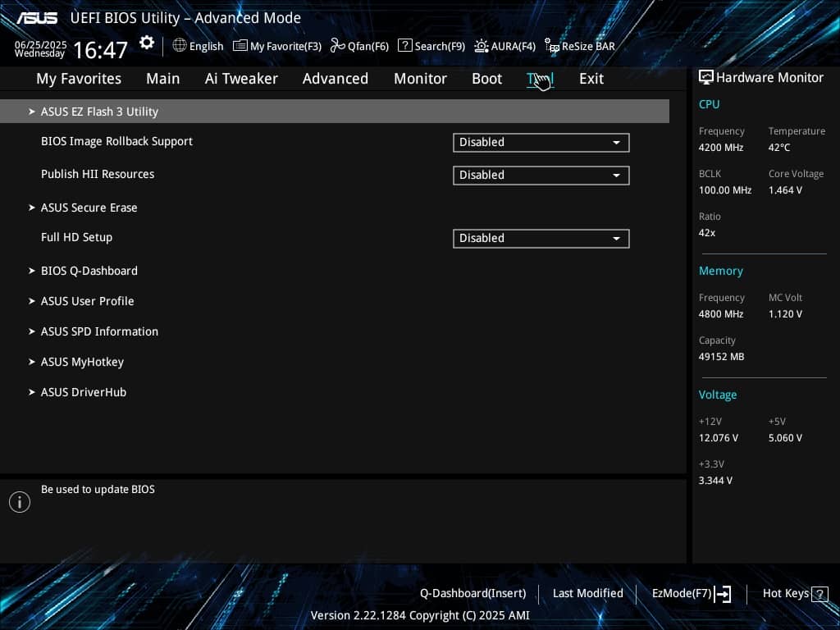Click Core Voltage value 1.464 V
Image resolution: width=840 pixels, height=630 pixels.
[x=785, y=190]
